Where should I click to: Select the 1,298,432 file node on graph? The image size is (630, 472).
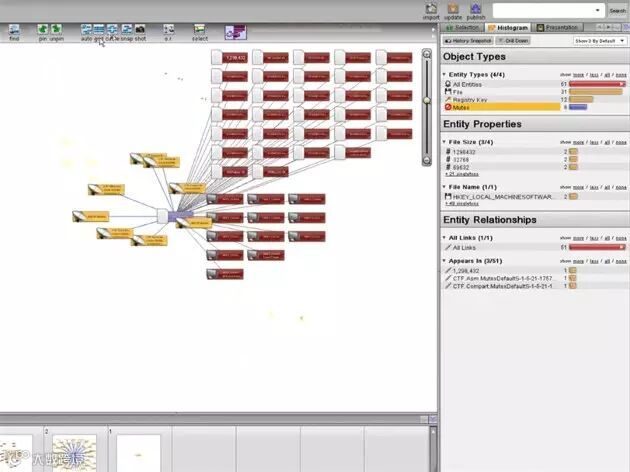(230, 58)
